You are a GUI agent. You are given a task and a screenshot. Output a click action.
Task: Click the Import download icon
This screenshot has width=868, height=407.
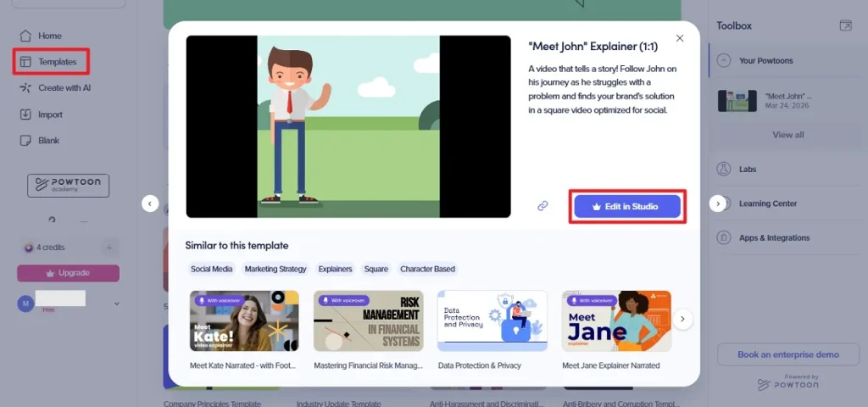coord(25,114)
